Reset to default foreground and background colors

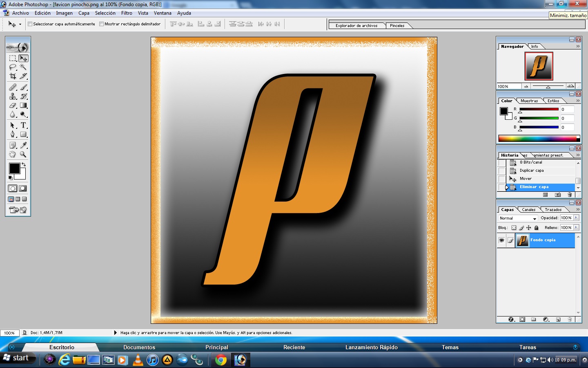11,177
